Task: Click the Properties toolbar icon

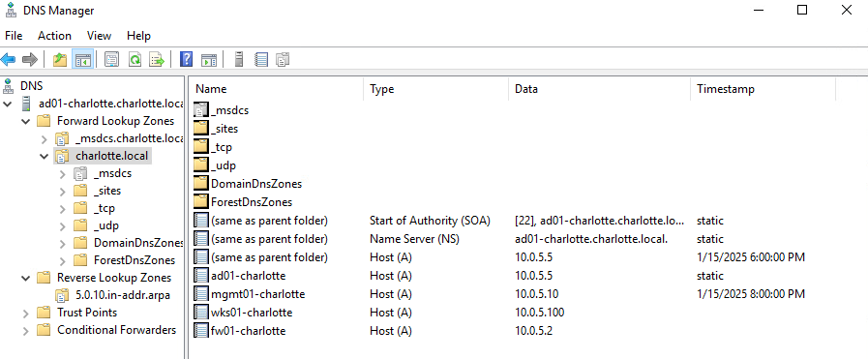Action: [x=111, y=60]
